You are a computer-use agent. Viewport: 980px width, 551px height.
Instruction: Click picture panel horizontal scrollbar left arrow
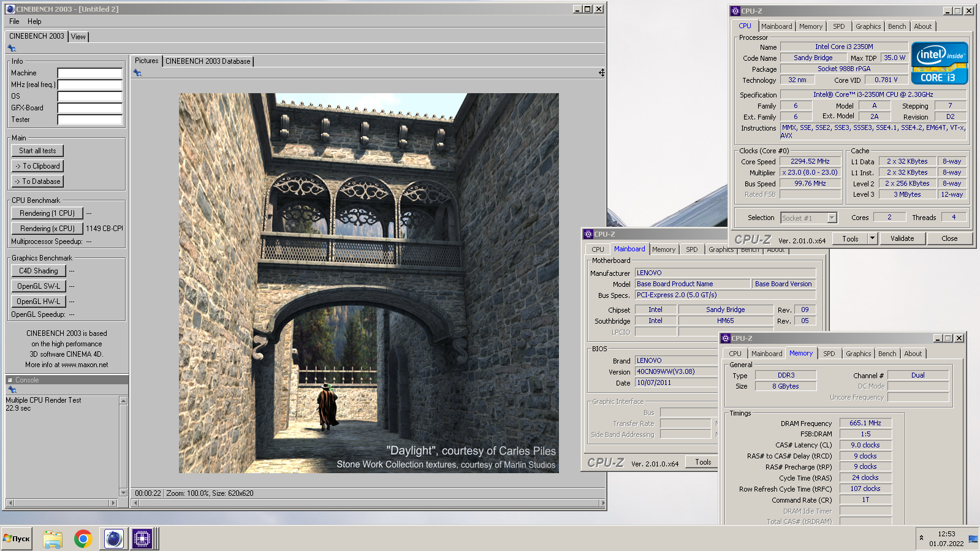pyautogui.click(x=136, y=503)
